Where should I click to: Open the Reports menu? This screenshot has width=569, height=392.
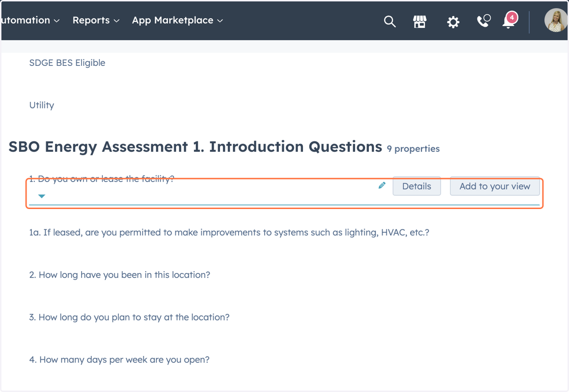(96, 20)
